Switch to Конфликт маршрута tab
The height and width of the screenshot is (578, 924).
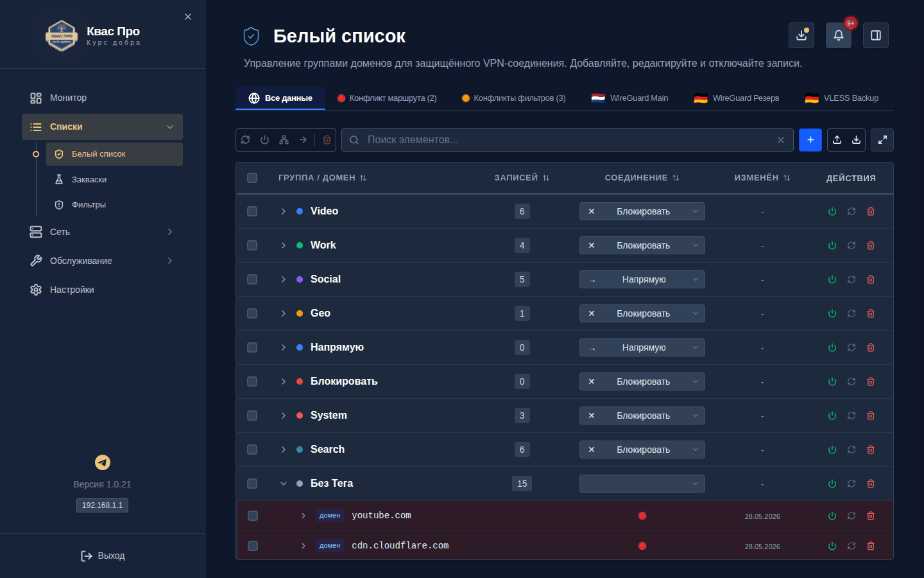387,98
